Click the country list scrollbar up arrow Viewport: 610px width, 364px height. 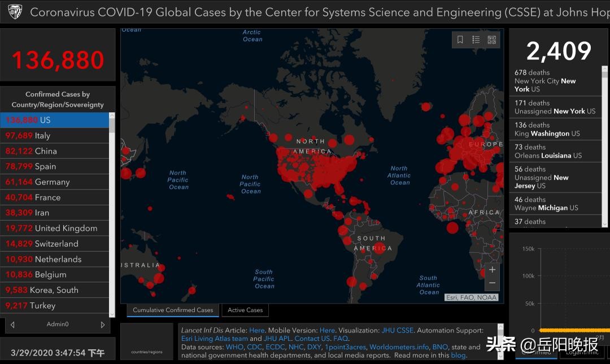tap(112, 116)
